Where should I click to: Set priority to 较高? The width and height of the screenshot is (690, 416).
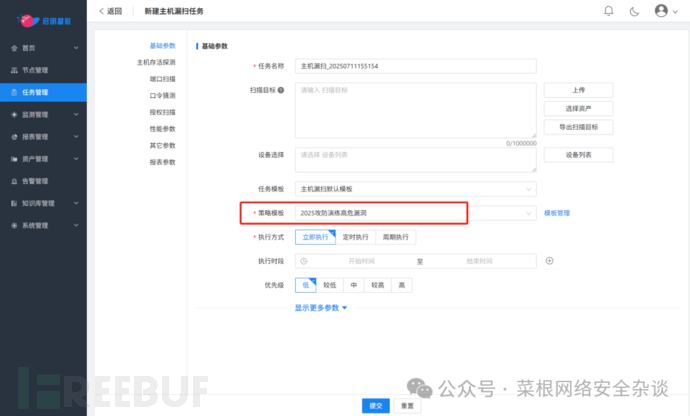[x=378, y=285]
